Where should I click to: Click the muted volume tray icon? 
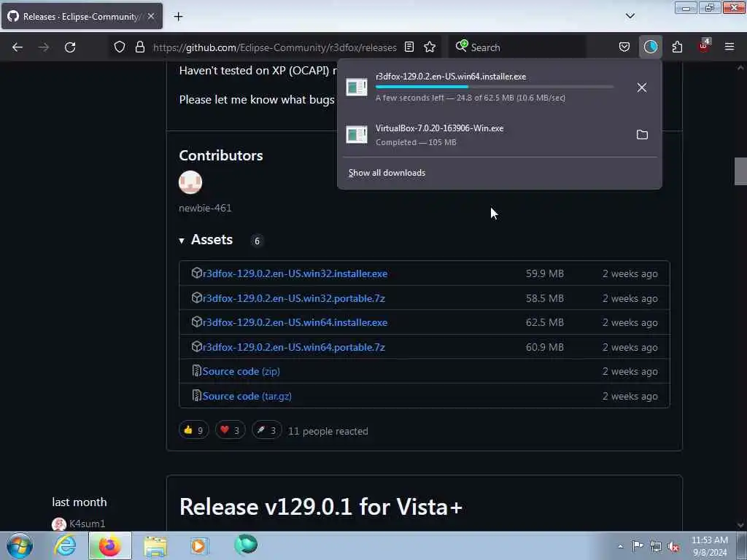point(673,547)
